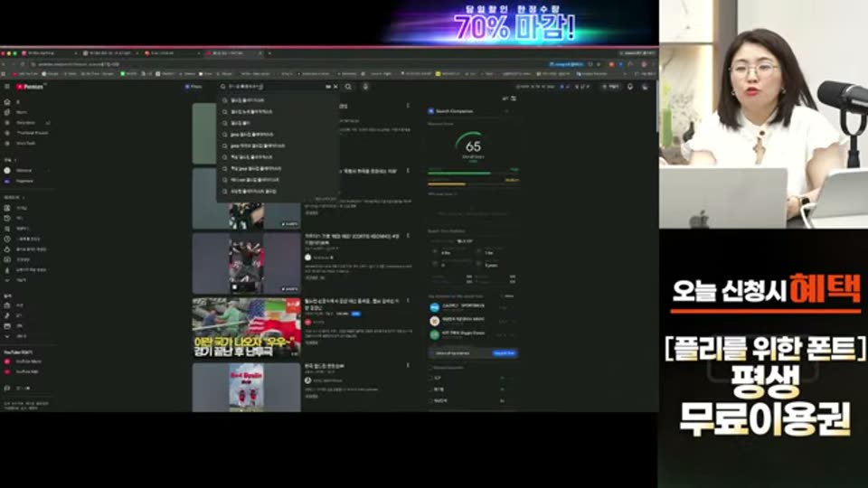Open a new browser tab with the plus button
The height and width of the screenshot is (488, 868).
point(269,53)
